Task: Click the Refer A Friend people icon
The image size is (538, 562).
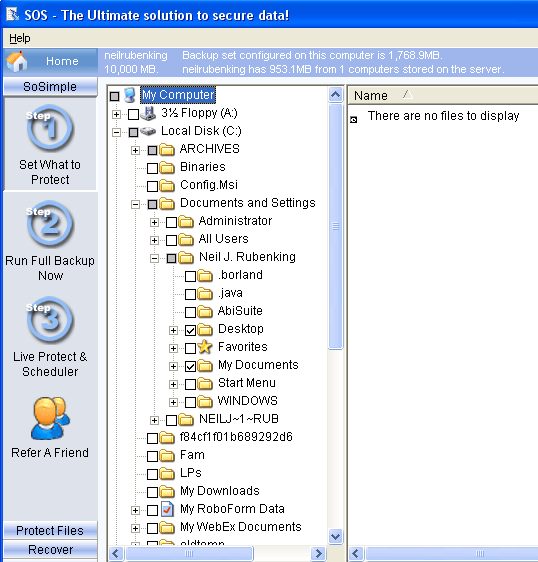Action: coord(50,418)
